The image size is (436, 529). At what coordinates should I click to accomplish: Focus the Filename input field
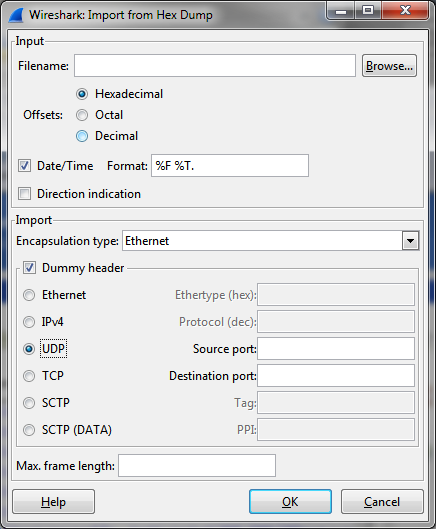coord(215,66)
